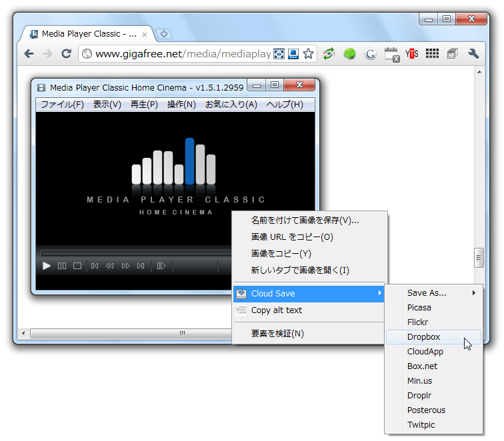Click the rewind button in player
Screen dimensions: 504x441
(x=109, y=266)
